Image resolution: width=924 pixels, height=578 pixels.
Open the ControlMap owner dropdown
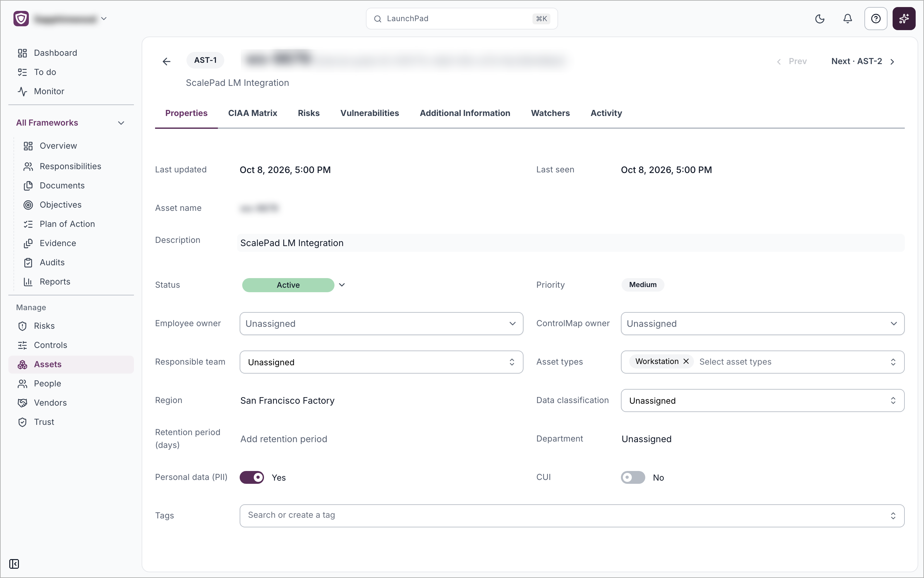click(x=762, y=324)
